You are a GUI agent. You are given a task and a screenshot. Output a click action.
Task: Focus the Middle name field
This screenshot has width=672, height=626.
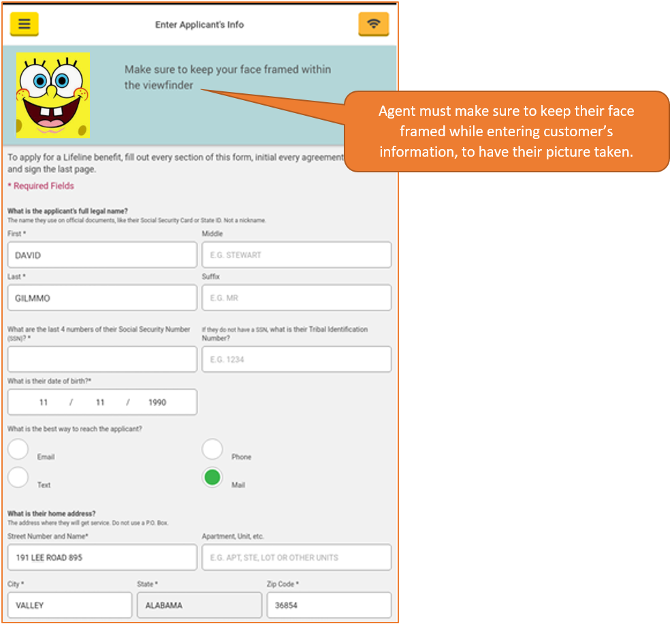297,255
